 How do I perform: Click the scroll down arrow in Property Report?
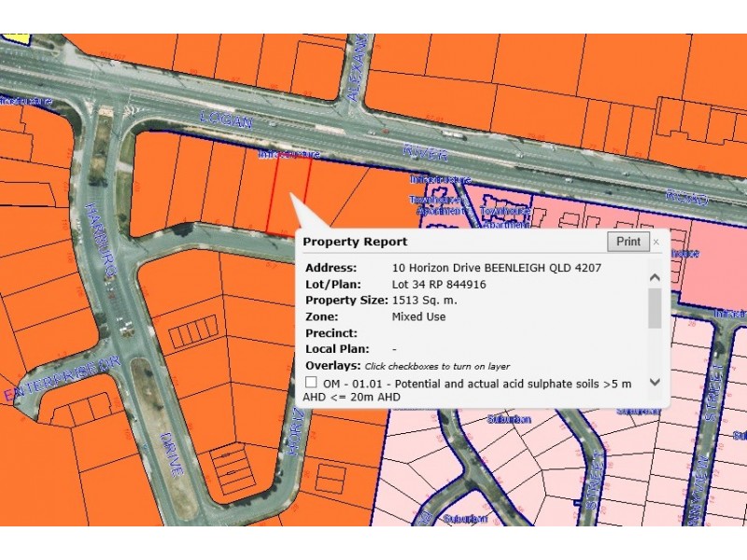tap(655, 381)
